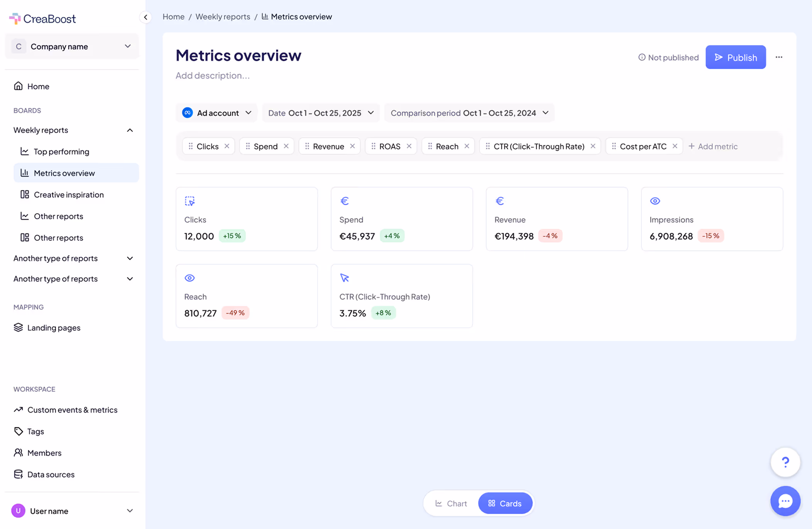Open the Date range dropdown
Image resolution: width=812 pixels, height=529 pixels.
321,113
